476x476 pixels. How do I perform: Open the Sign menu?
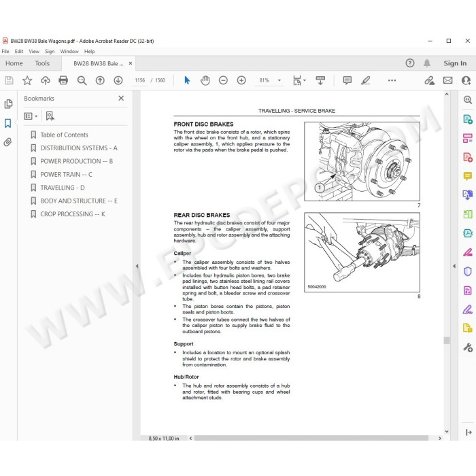tap(50, 51)
